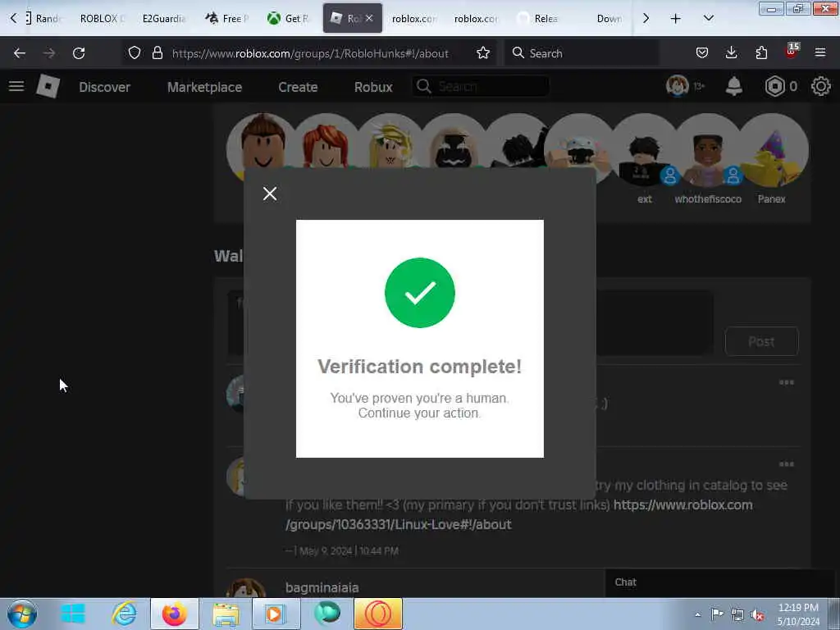The image size is (840, 630).
Task: Switch to the Get Xbox tab
Action: click(x=289, y=19)
